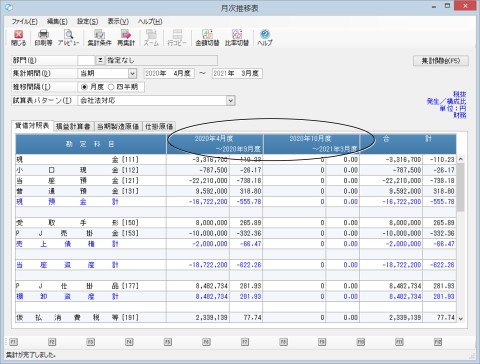Select the 当座資産計 subtotal row
This screenshot has height=364, width=480.
pyautogui.click(x=236, y=265)
